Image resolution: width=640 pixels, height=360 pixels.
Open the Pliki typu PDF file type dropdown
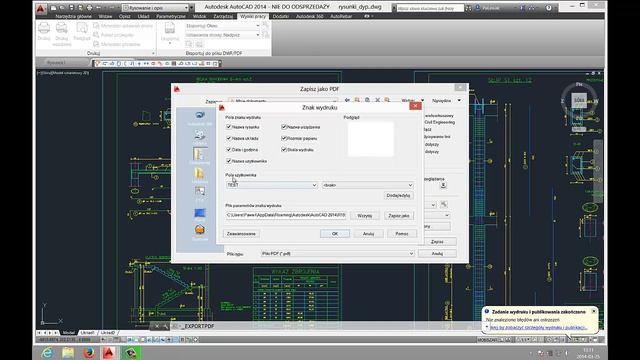coord(338,253)
